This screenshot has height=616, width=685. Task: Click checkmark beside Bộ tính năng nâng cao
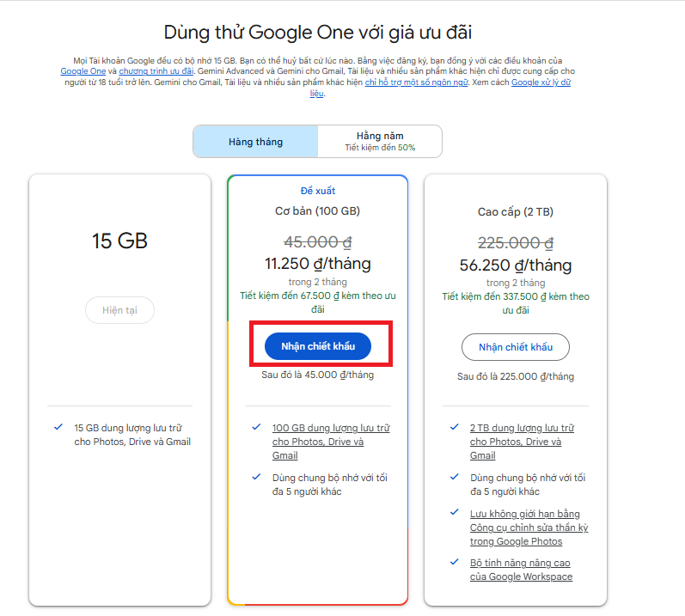click(455, 562)
